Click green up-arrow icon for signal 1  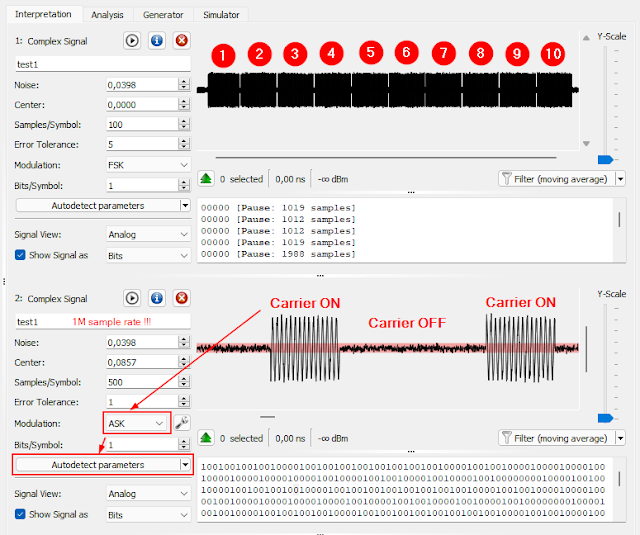click(206, 179)
